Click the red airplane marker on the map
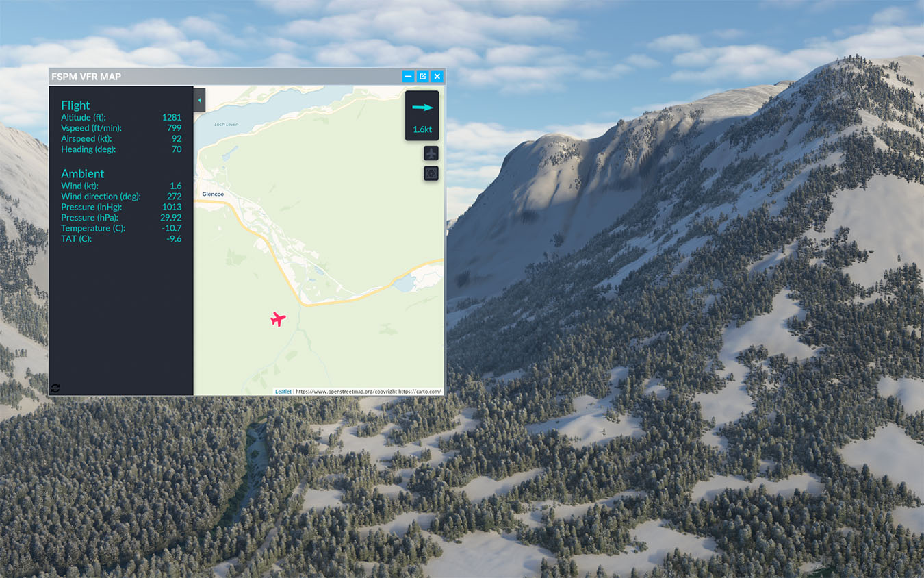 [x=278, y=319]
